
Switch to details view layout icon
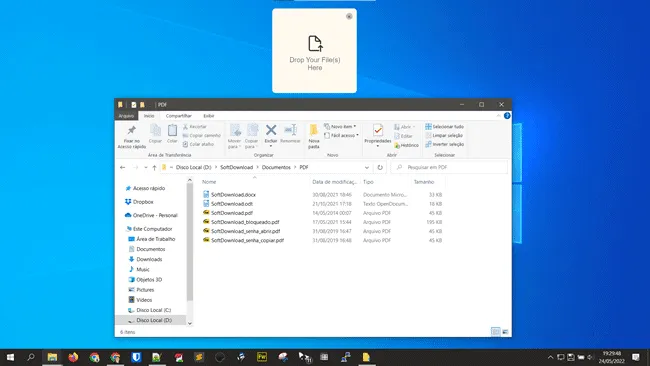pos(495,332)
